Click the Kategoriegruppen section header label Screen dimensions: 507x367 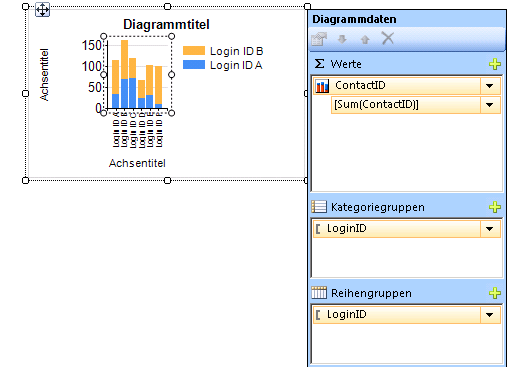pyautogui.click(x=378, y=207)
